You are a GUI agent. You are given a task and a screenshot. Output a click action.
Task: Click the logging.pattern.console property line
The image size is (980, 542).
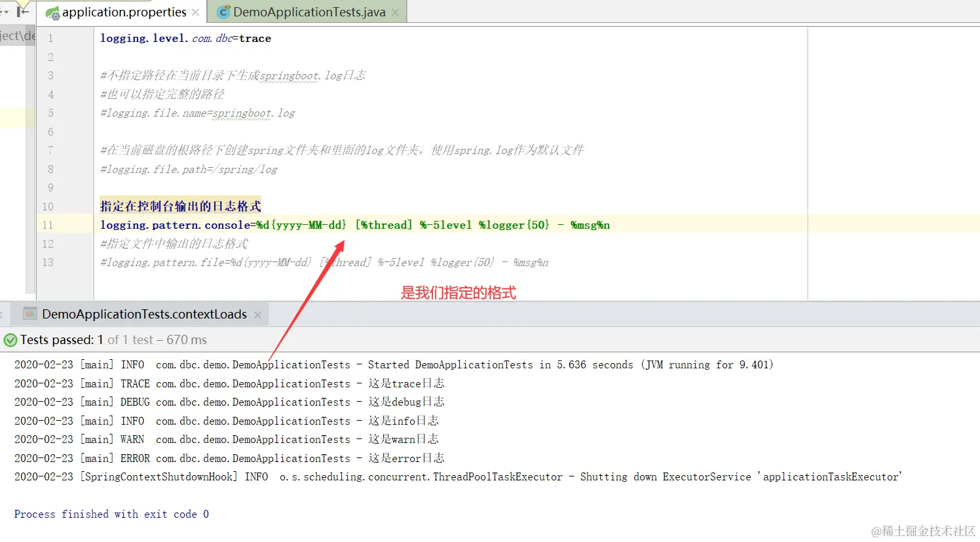[x=355, y=225]
